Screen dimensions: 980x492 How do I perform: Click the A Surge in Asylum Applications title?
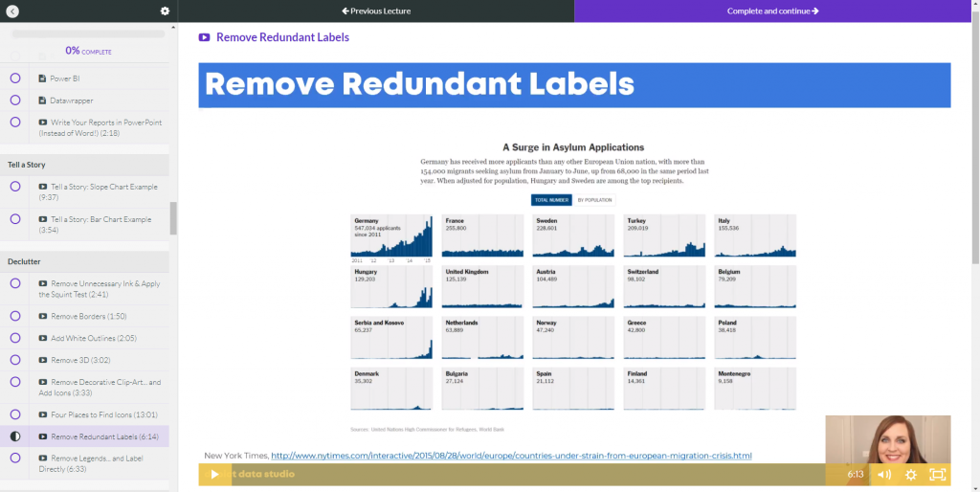pos(573,147)
